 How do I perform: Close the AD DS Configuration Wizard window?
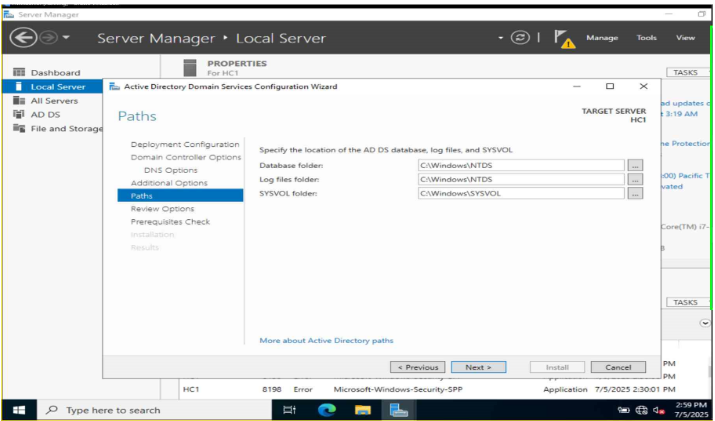(x=643, y=86)
